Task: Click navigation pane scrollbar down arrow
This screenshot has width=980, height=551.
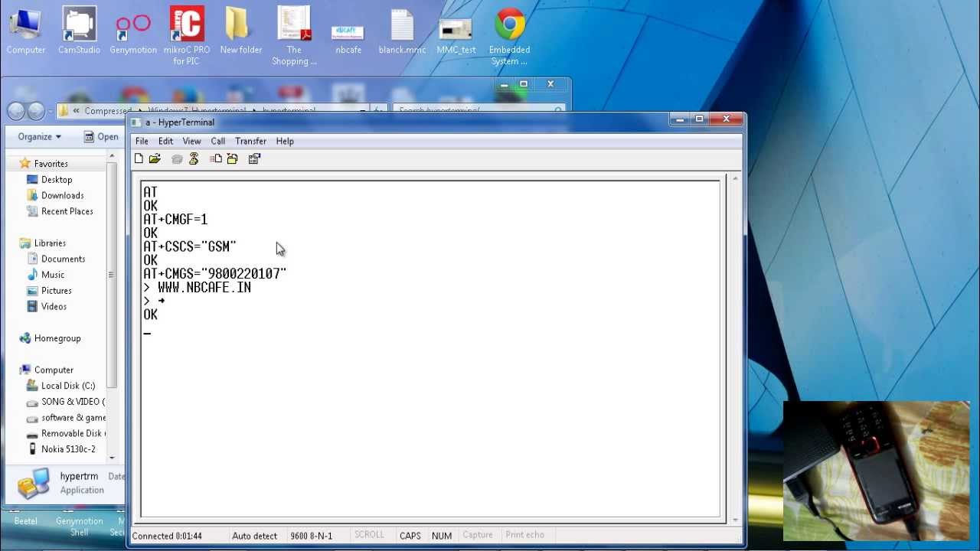Action: point(113,458)
